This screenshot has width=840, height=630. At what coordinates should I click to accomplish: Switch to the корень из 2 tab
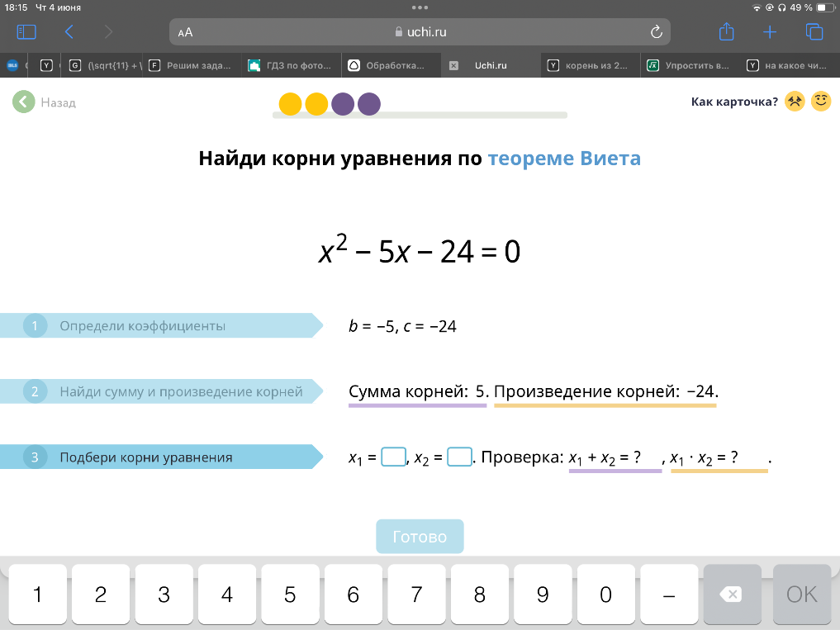(589, 65)
